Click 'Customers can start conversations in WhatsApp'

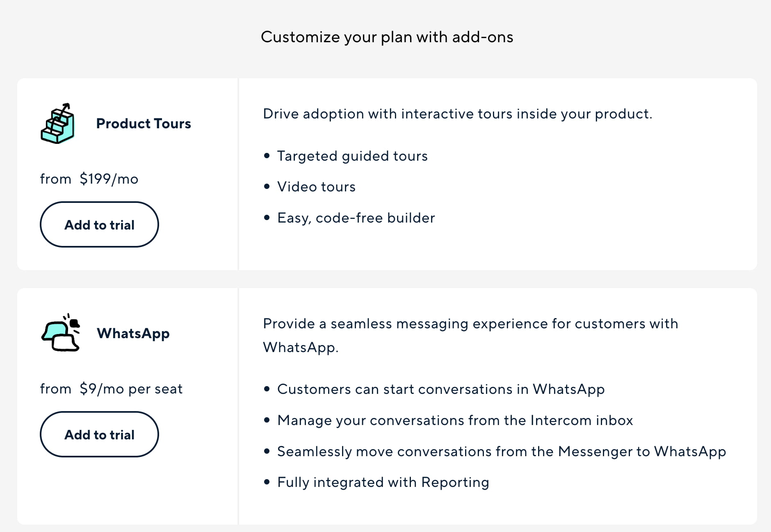(x=441, y=389)
